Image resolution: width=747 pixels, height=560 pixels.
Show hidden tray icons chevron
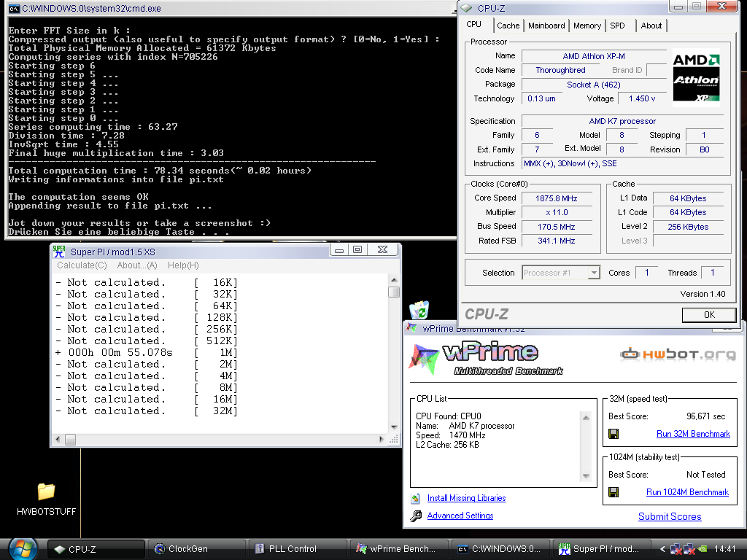tap(662, 549)
